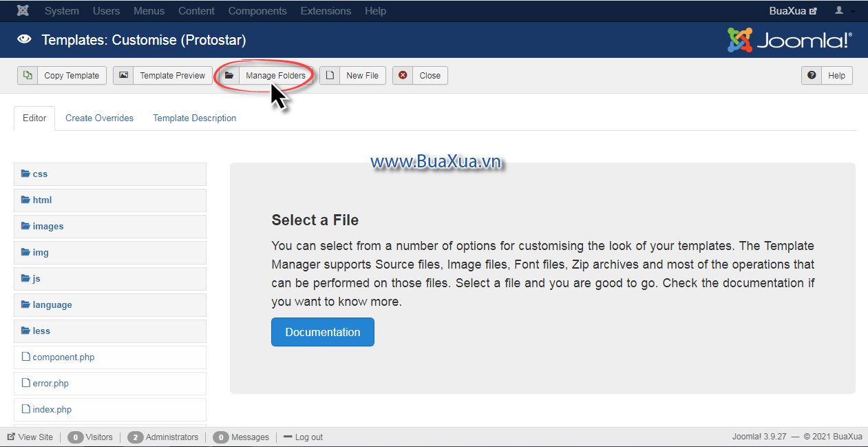Click the Template Preview image icon
The width and height of the screenshot is (868, 447).
coord(123,75)
